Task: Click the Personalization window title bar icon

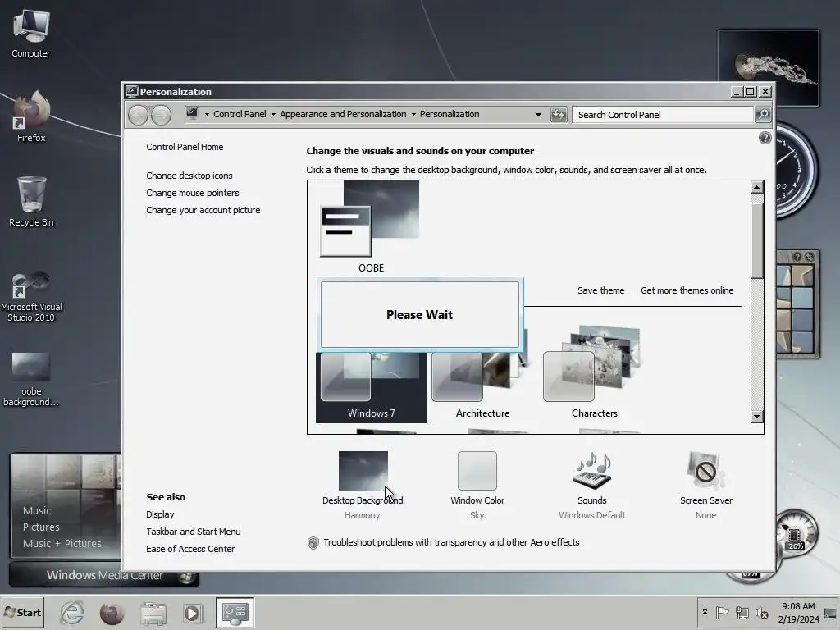Action: coord(132,92)
